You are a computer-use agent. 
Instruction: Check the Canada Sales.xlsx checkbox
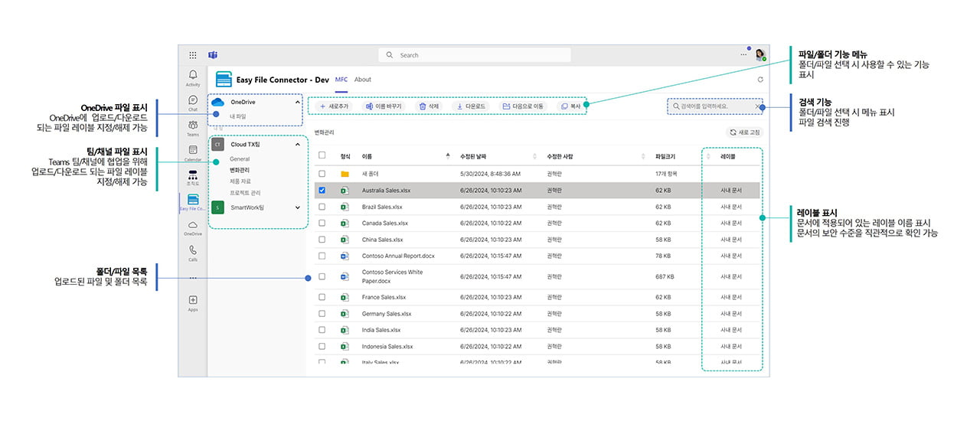[322, 223]
